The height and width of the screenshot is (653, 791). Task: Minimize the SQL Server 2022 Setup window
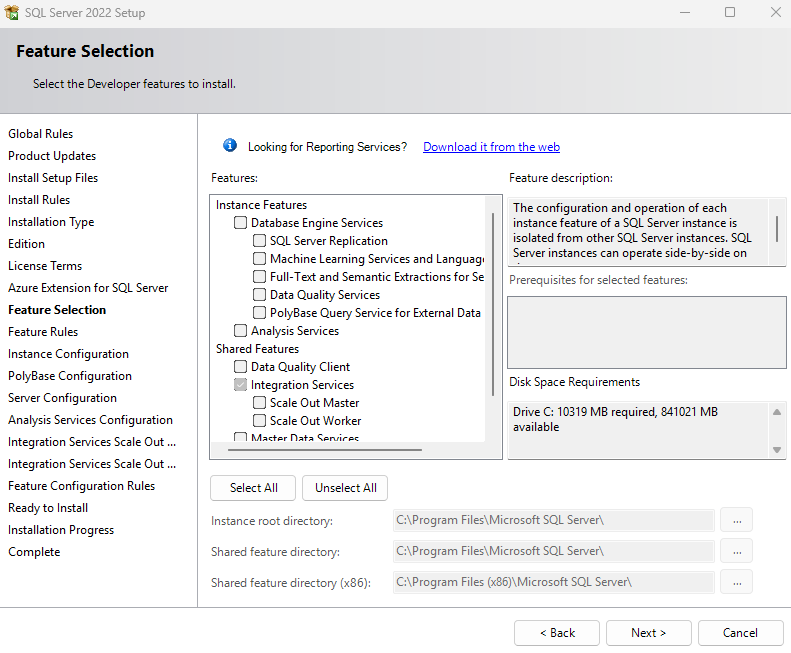[x=685, y=12]
